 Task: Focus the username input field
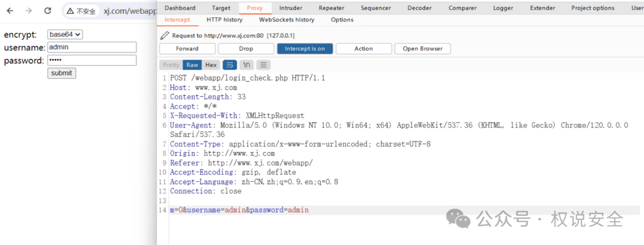[x=92, y=47]
